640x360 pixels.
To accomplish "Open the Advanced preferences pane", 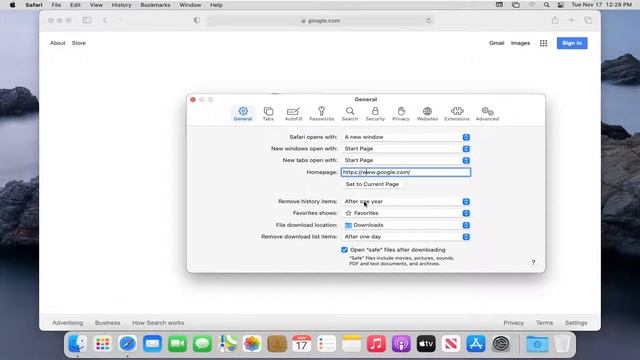I will (x=487, y=113).
